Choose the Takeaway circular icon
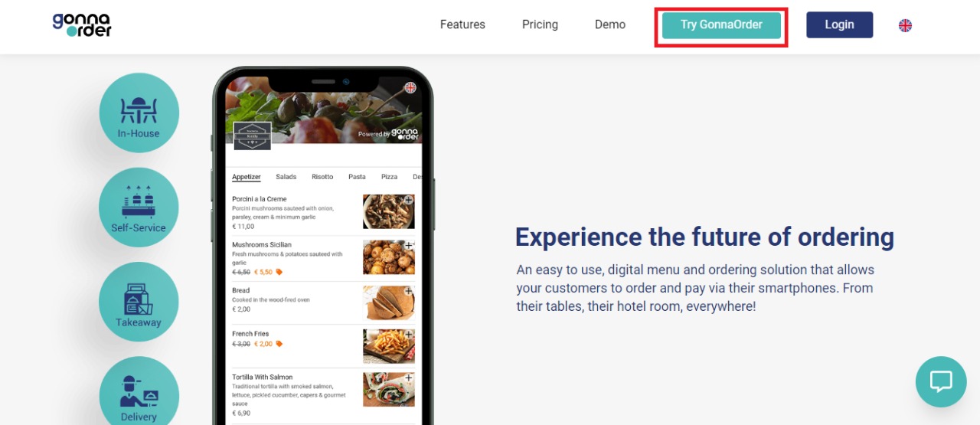This screenshot has width=980, height=425. (139, 302)
